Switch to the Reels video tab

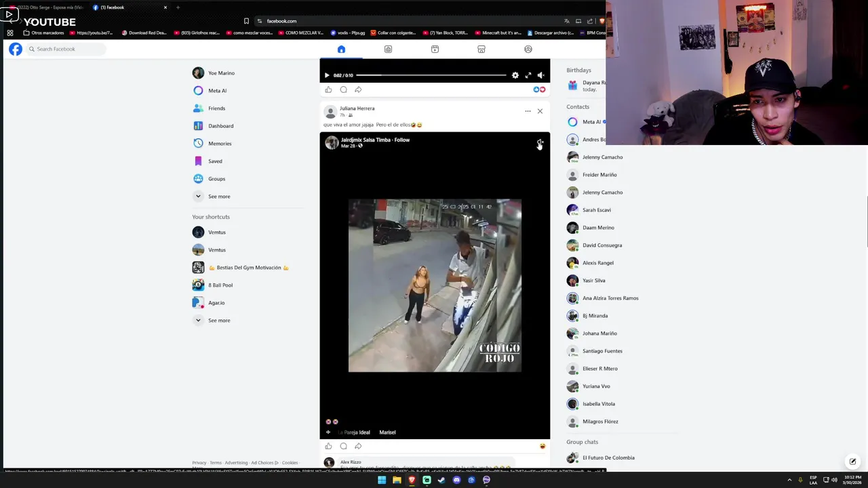[435, 49]
